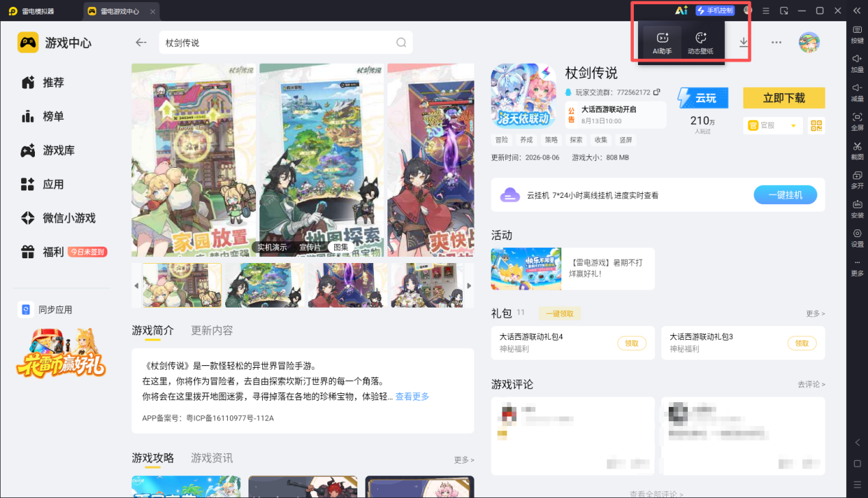Claim 大话西游联动礼包3 with 领取
Screen dimensions: 868x498
click(802, 343)
